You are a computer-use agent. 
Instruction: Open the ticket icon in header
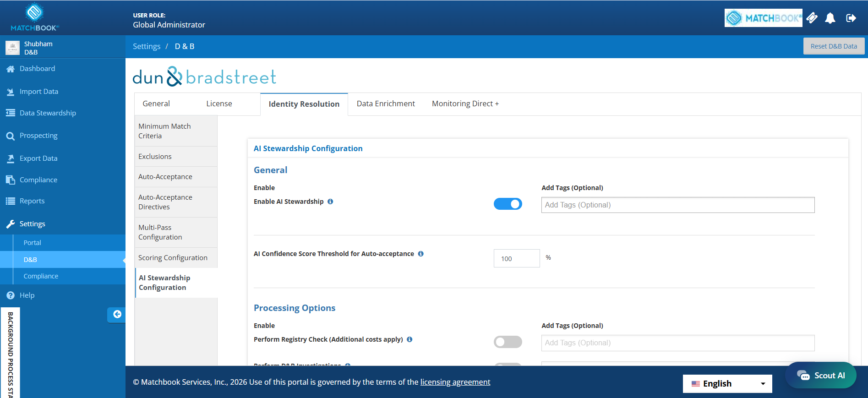click(812, 18)
